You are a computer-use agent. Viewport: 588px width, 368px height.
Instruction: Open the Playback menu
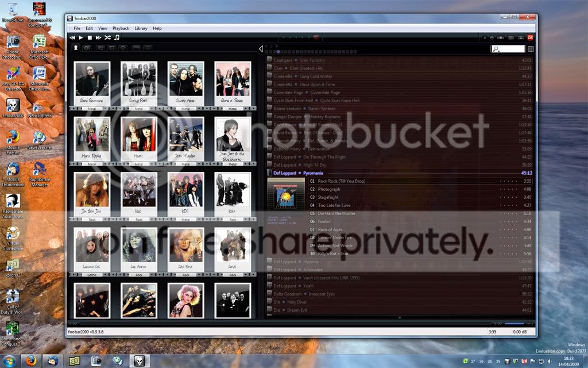click(121, 28)
